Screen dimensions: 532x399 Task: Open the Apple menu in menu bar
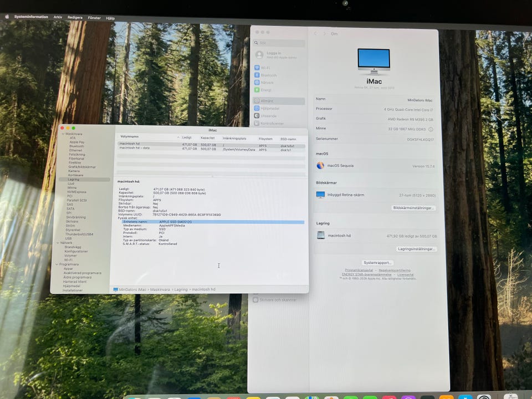pyautogui.click(x=7, y=17)
